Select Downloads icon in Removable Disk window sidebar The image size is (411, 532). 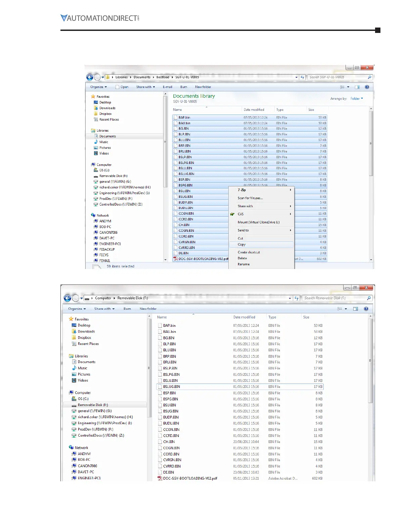74,331
